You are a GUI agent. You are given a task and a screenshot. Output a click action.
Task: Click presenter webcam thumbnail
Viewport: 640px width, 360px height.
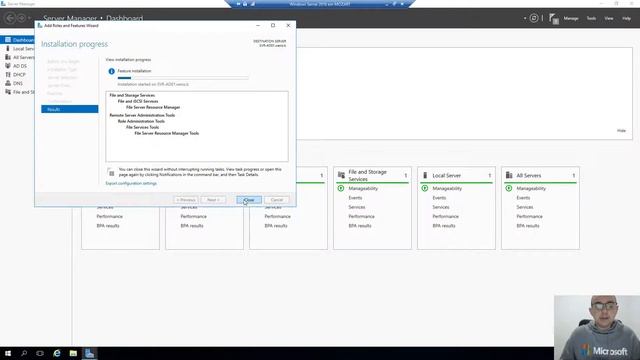[x=597, y=327]
